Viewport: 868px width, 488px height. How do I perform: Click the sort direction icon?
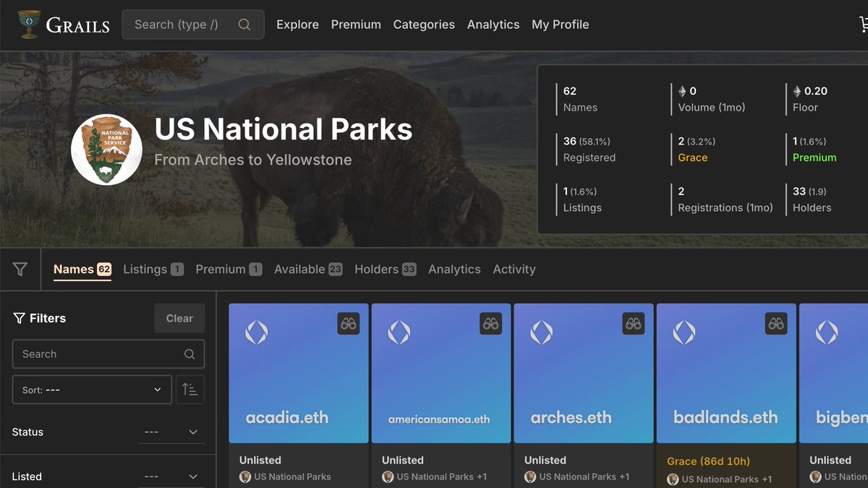pyautogui.click(x=190, y=390)
